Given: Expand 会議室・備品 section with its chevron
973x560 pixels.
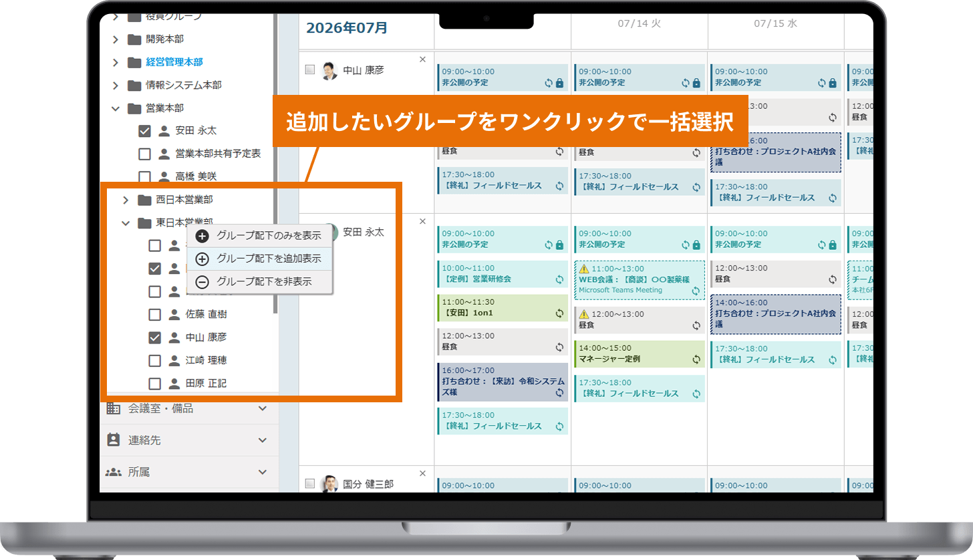Looking at the screenshot, I should tap(263, 408).
